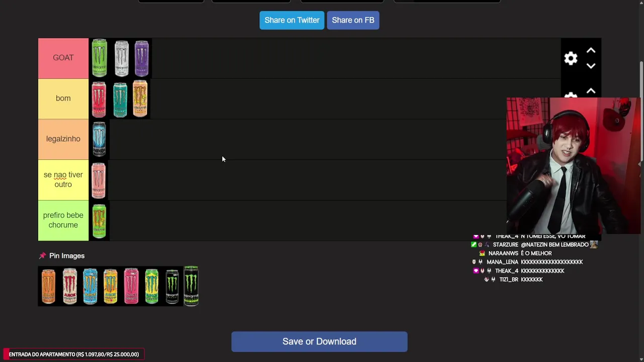Move the GOAT row up with its arrow
The image size is (644, 362).
pos(591,51)
